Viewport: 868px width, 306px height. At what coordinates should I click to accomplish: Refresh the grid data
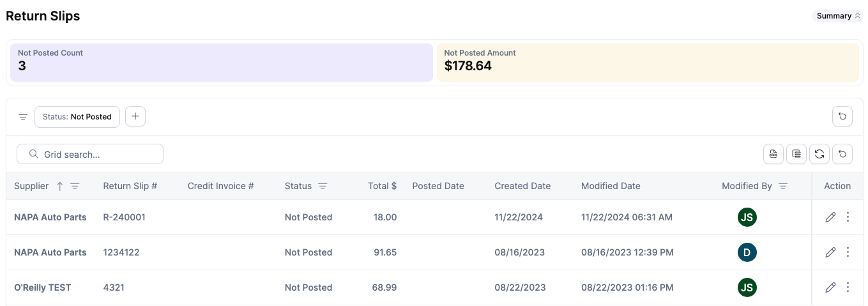[819, 154]
